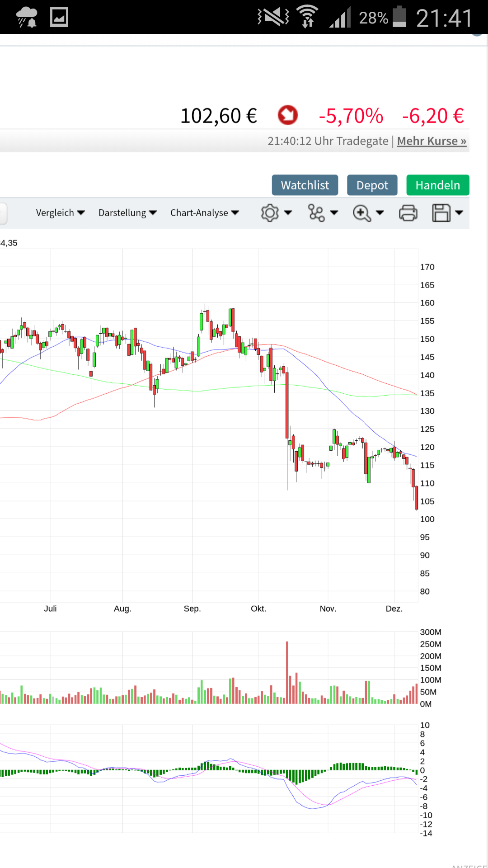Tap the WiFi status bar icon
The height and width of the screenshot is (868, 488).
coord(308,17)
